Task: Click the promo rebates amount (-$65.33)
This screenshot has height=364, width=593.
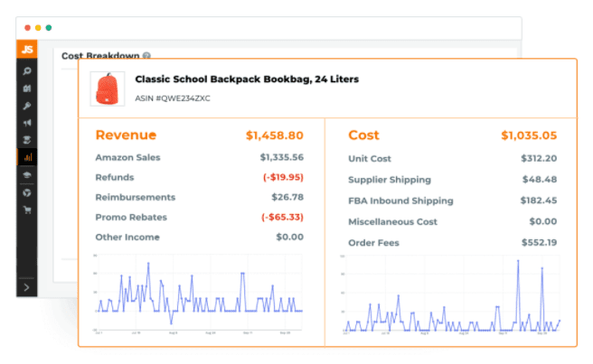Action: click(283, 218)
